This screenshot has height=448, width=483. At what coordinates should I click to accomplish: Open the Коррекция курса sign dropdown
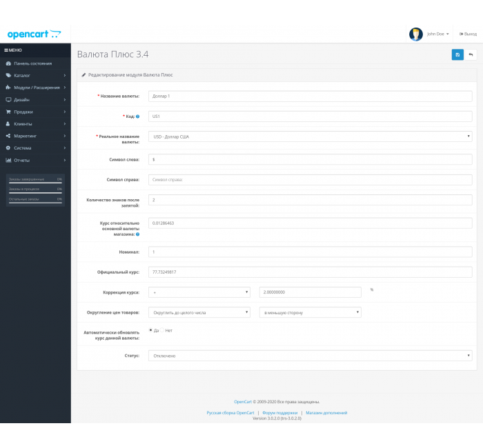point(199,292)
